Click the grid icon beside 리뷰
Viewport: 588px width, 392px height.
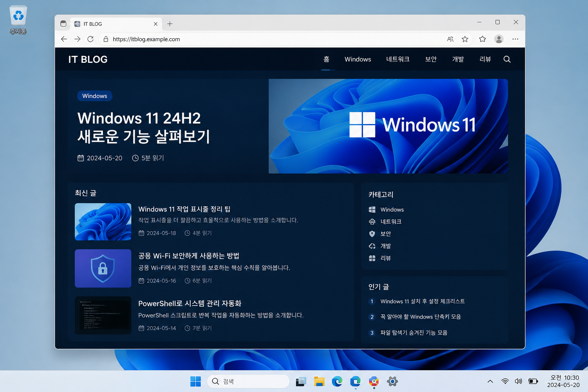[x=372, y=258]
